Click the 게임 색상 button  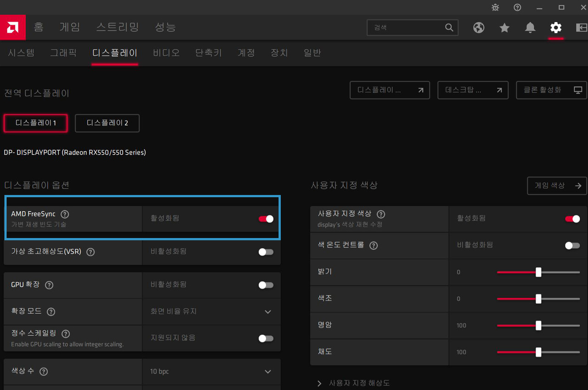[557, 186]
